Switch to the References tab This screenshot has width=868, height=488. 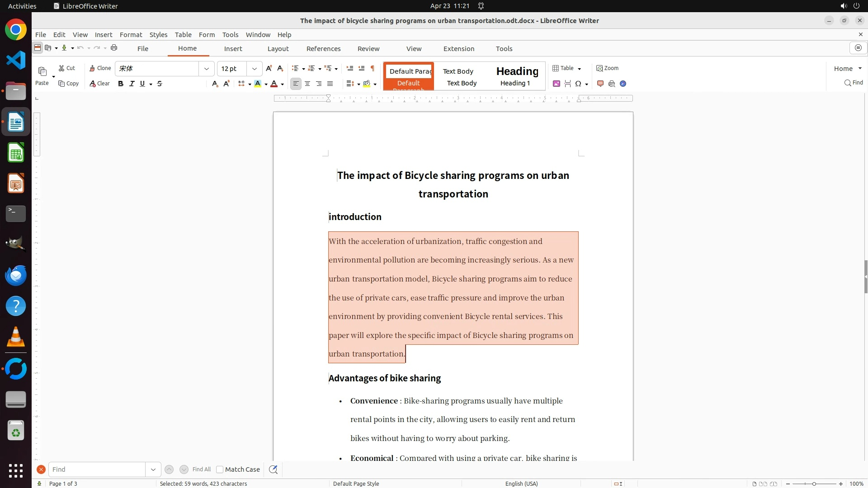click(323, 49)
